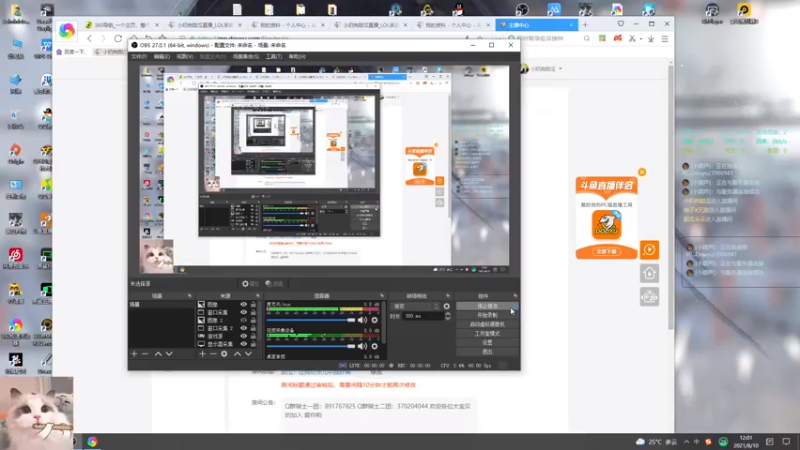This screenshot has width=800, height=450.
Task: Click the 属性 properties gear button
Action: [250, 284]
